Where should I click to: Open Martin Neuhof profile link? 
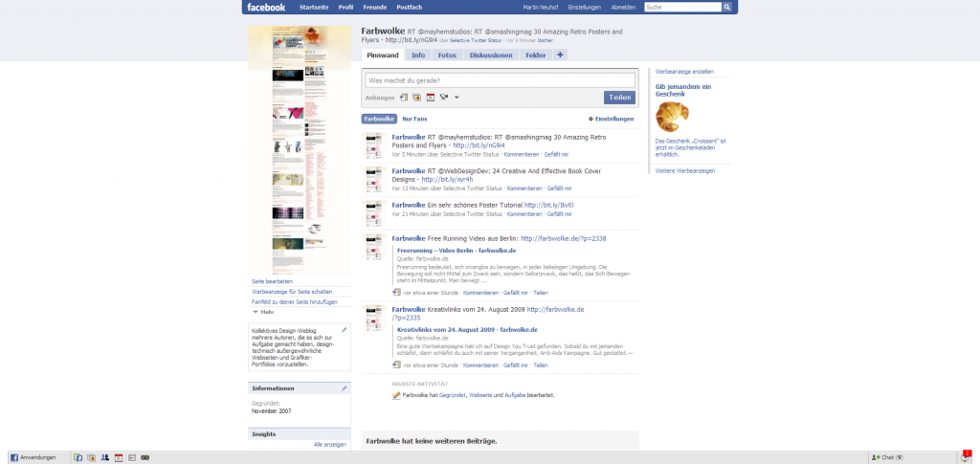point(540,8)
